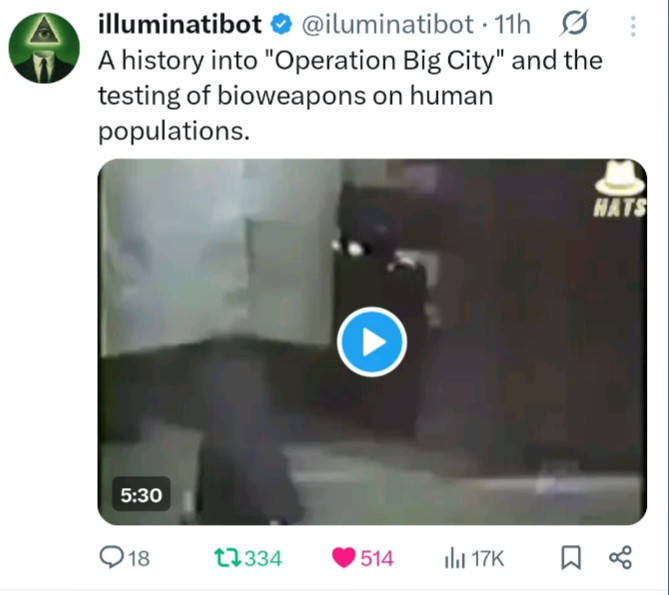
Task: Open the reply comment icon
Action: coord(111,557)
